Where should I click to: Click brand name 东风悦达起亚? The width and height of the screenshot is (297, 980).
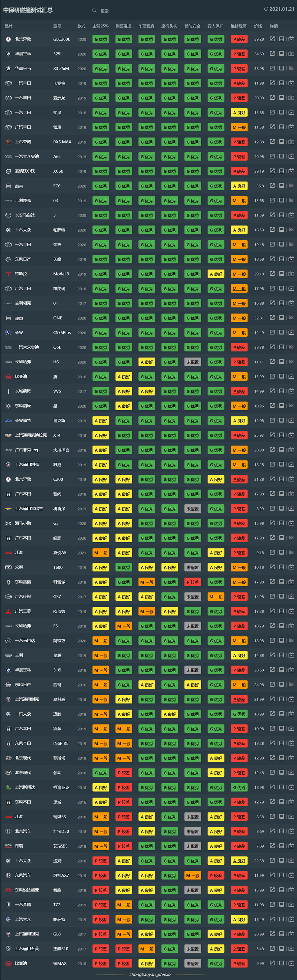pos(27,890)
